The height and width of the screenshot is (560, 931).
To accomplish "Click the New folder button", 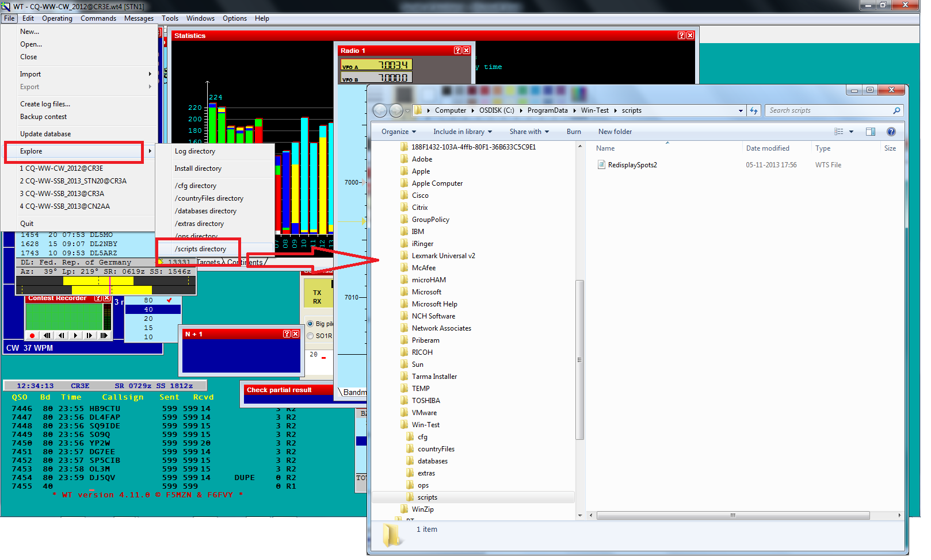I will [615, 132].
